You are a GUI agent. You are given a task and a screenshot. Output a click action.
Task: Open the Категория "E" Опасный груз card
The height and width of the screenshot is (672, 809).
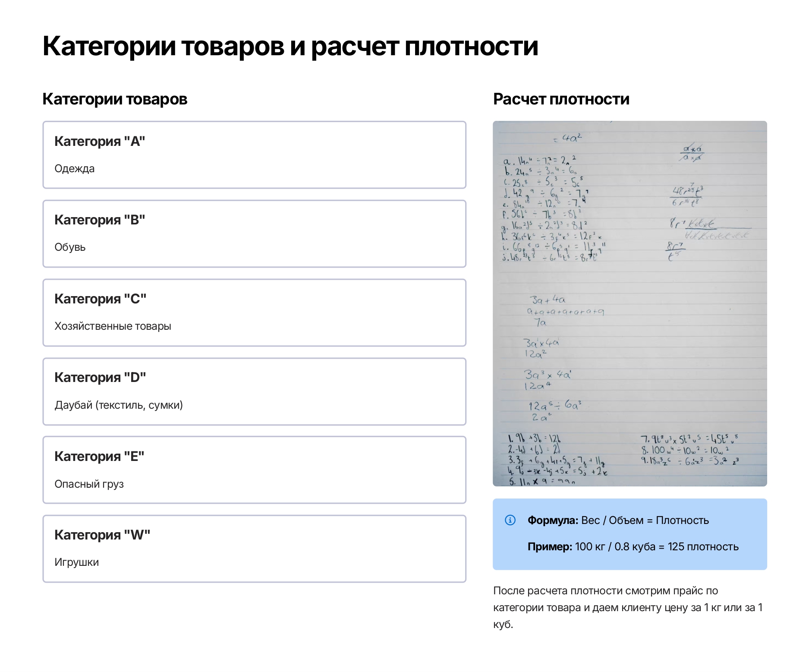tap(255, 470)
